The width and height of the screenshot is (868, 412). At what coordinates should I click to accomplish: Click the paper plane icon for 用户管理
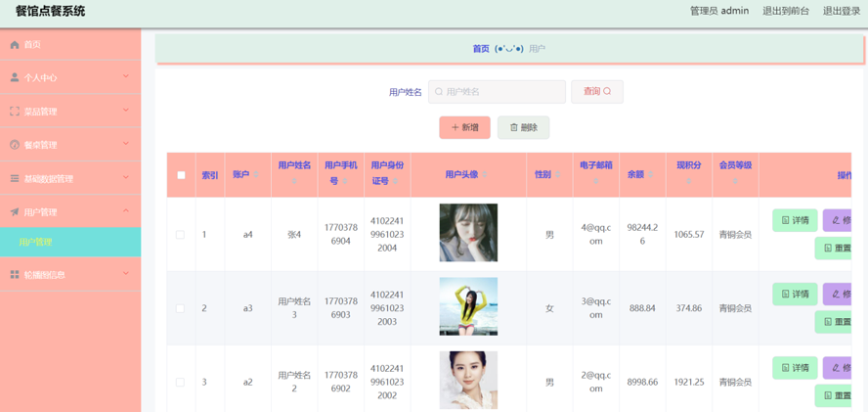click(15, 212)
